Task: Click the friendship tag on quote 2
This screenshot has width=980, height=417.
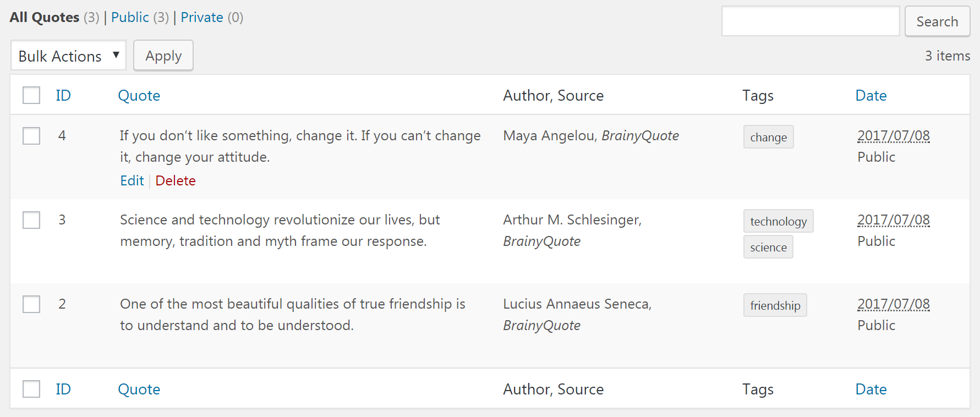Action: pyautogui.click(x=775, y=305)
